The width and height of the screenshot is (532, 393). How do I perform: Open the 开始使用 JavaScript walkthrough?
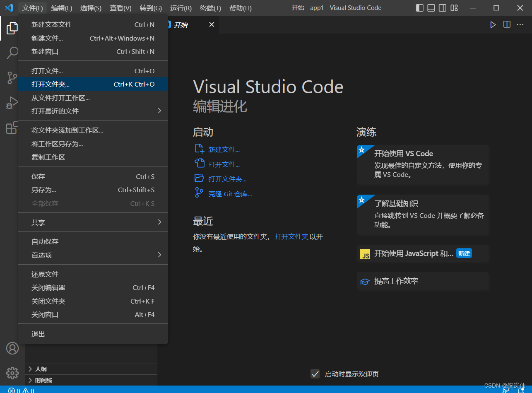(x=423, y=253)
